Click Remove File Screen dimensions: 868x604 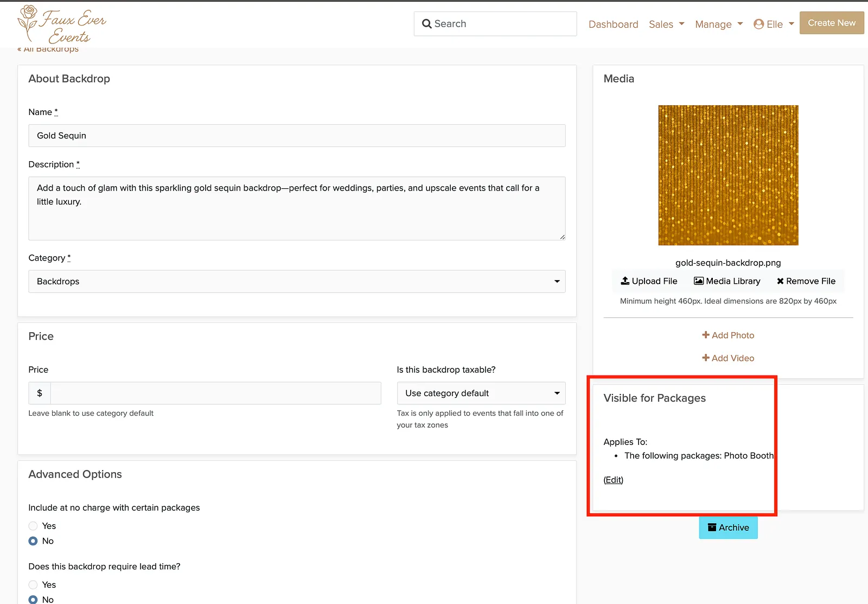tap(806, 281)
